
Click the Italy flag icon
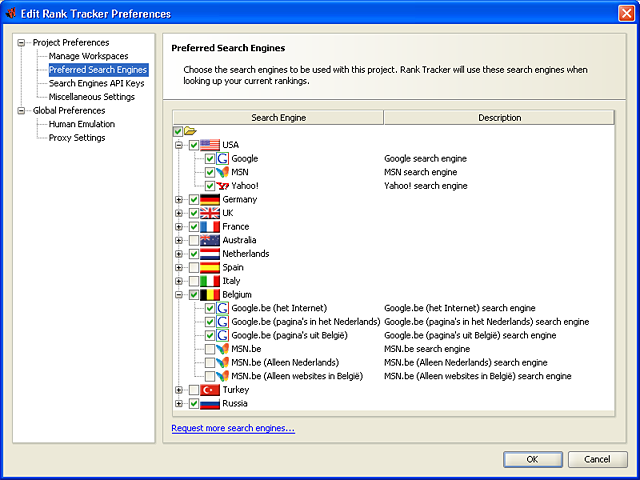(x=210, y=281)
